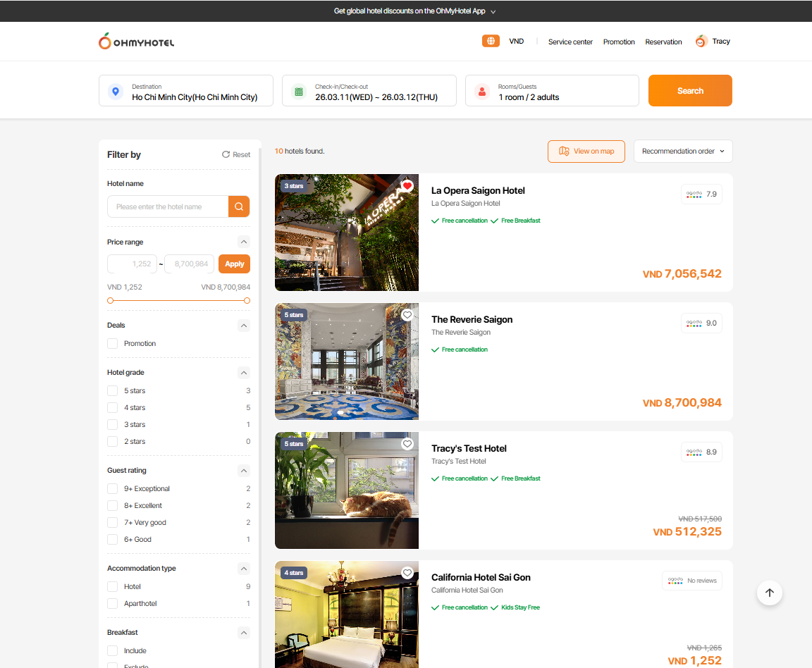Image resolution: width=812 pixels, height=668 pixels.
Task: Open The Reverie Saigon photo thumbnail
Action: click(x=347, y=361)
